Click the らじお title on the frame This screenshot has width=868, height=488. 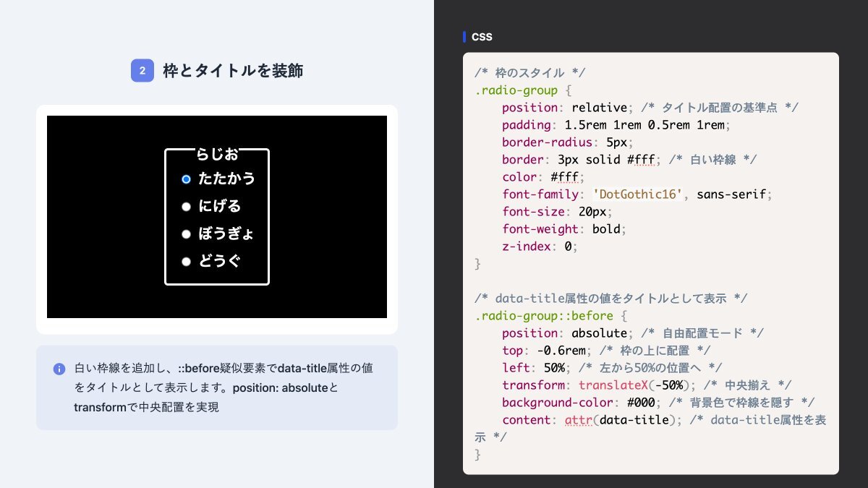217,153
